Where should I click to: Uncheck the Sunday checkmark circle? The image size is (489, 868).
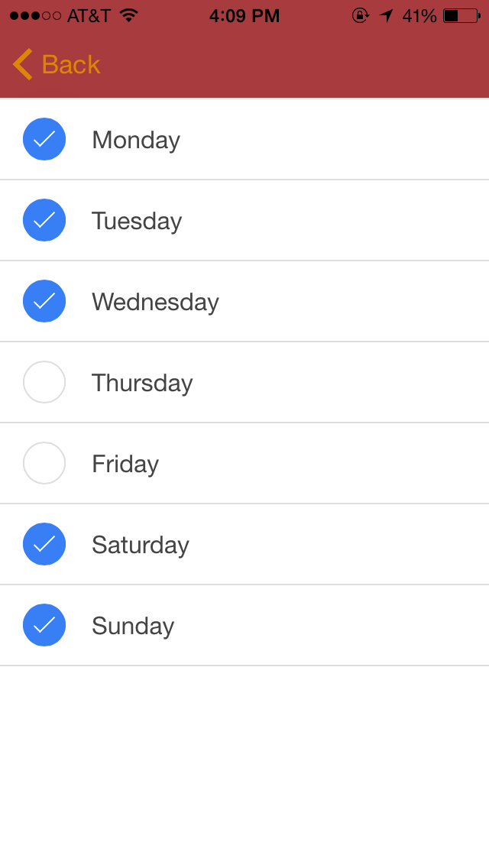tap(44, 625)
